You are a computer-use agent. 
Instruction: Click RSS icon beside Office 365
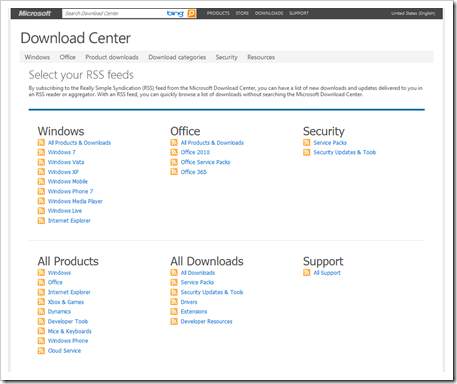coord(174,172)
